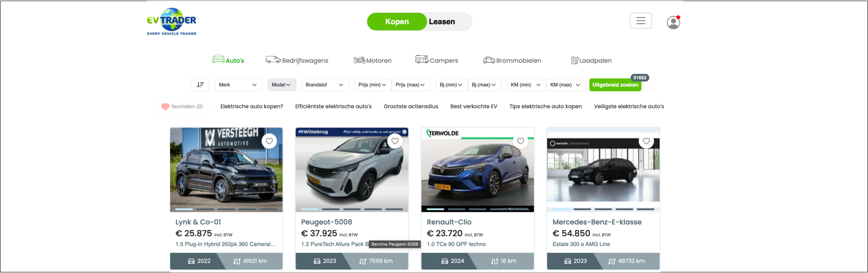The height and width of the screenshot is (273, 868).
Task: Favorite the Renault-Clio listing
Action: 520,141
